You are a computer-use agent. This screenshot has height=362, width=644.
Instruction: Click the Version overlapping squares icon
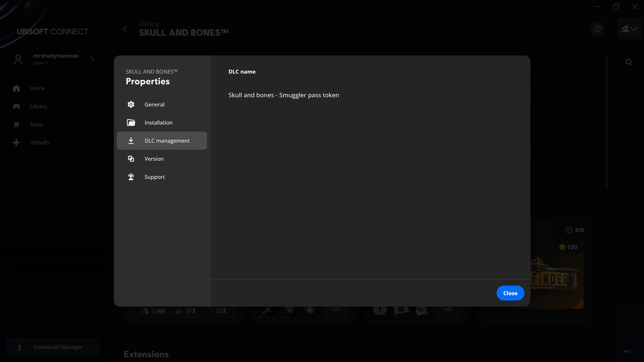[131, 159]
